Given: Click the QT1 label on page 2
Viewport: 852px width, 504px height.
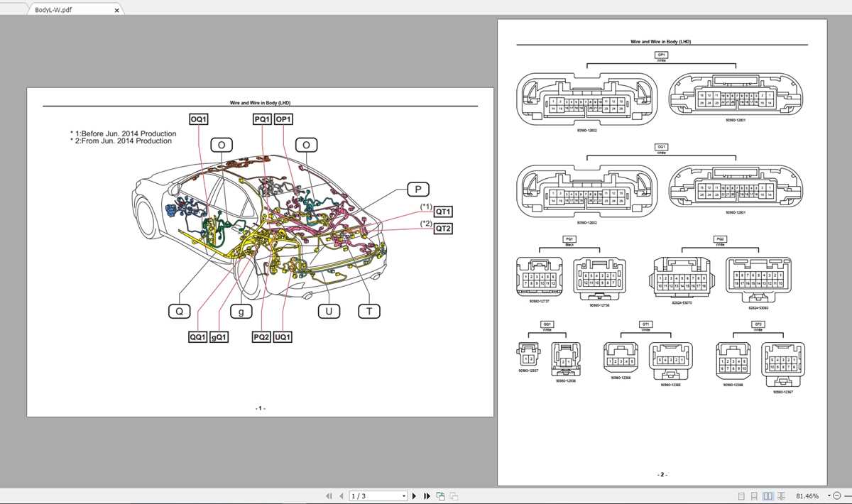Looking at the screenshot, I should pyautogui.click(x=646, y=324).
